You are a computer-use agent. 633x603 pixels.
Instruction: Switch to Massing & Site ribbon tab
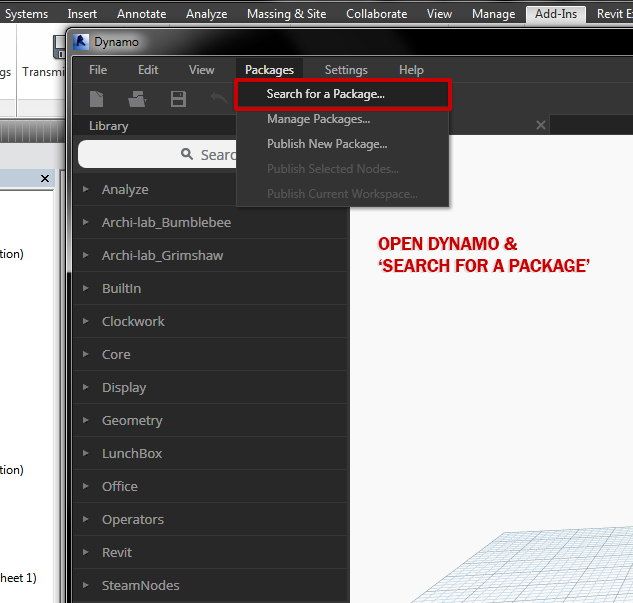287,14
